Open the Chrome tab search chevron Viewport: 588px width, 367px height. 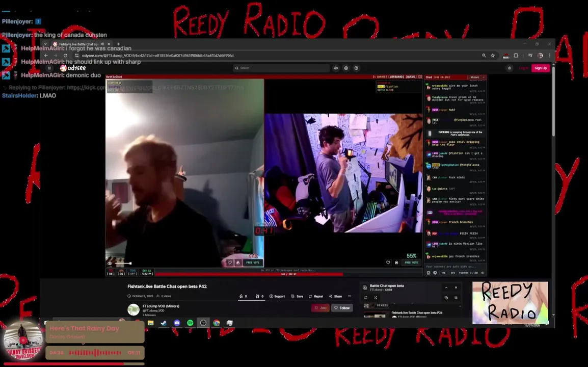pos(45,44)
